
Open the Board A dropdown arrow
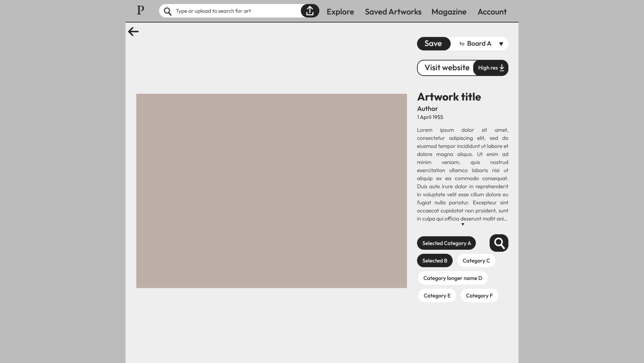501,44
